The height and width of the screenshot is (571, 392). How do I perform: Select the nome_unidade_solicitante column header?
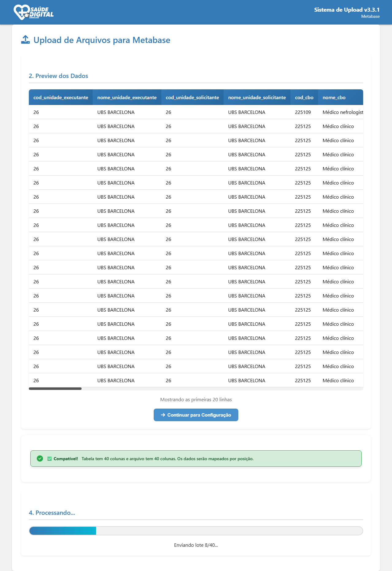pyautogui.click(x=257, y=97)
